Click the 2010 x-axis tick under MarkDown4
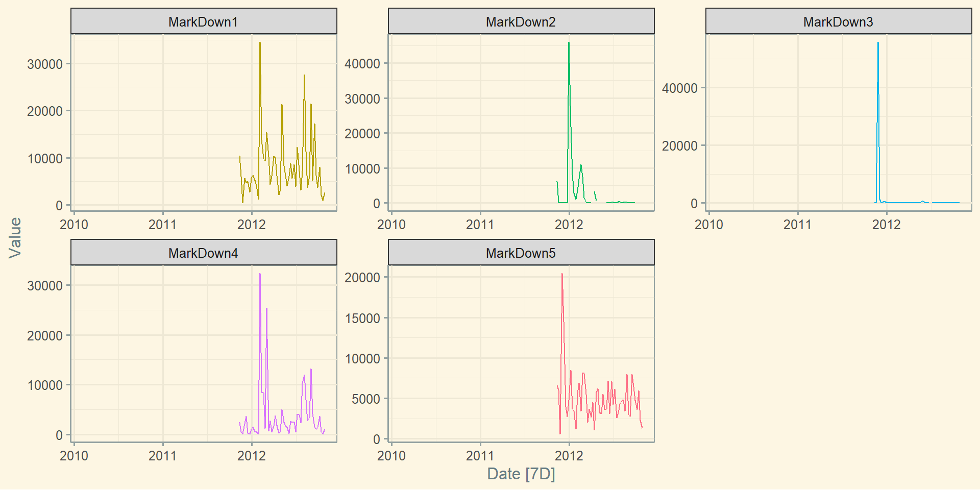The image size is (980, 490). (74, 455)
